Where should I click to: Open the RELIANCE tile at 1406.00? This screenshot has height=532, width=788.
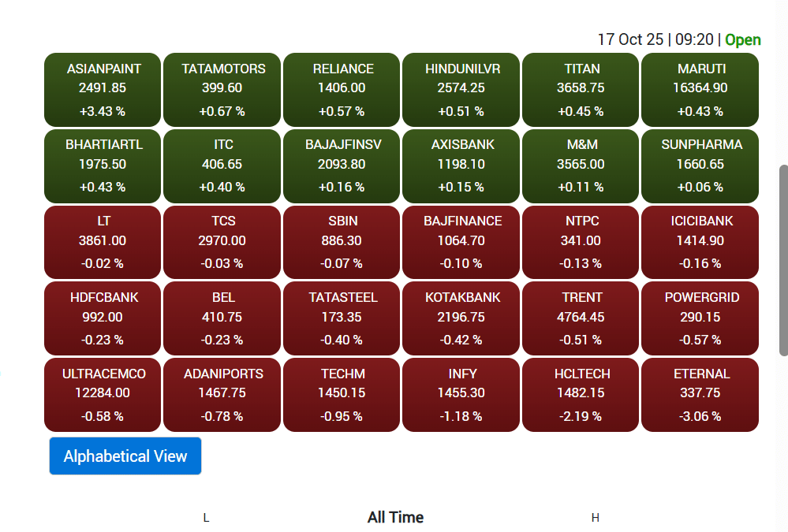click(x=342, y=90)
